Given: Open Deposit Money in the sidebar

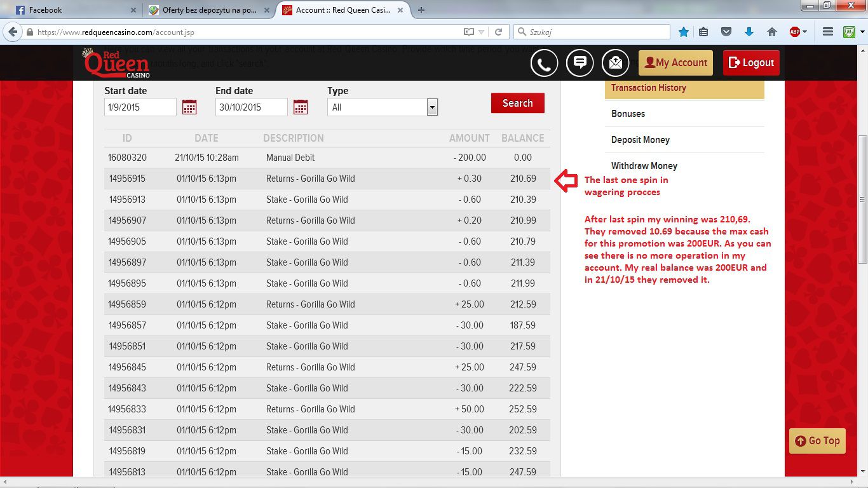Looking at the screenshot, I should (684, 140).
